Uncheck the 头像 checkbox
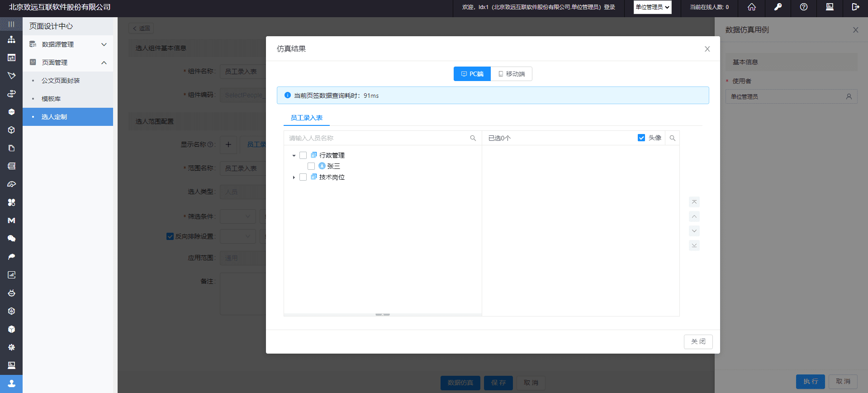Viewport: 868px width, 393px height. point(641,138)
